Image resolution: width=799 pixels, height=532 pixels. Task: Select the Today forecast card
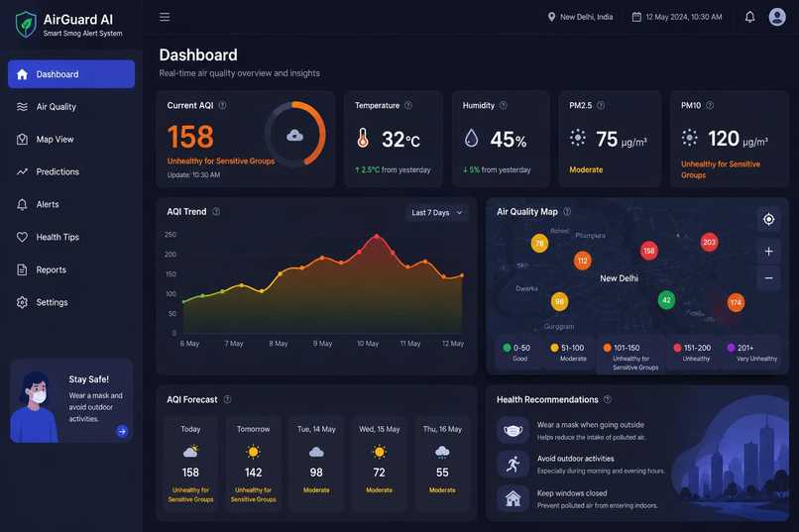(190, 464)
